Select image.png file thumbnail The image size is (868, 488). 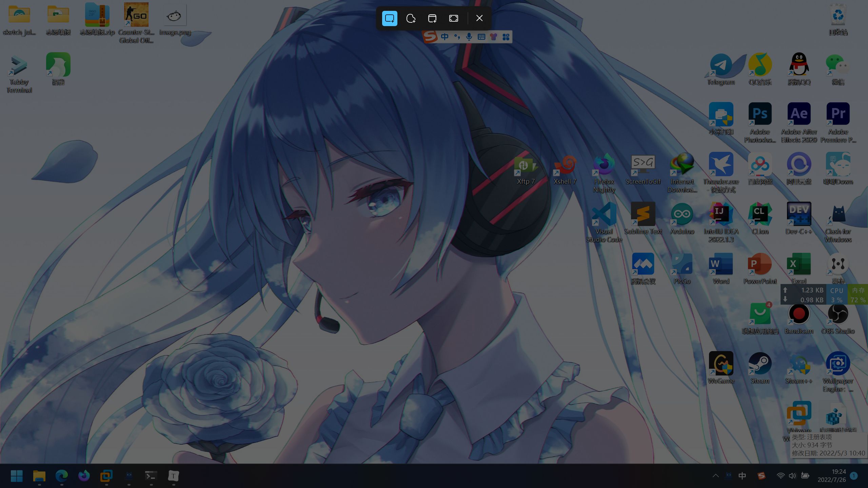click(x=175, y=16)
